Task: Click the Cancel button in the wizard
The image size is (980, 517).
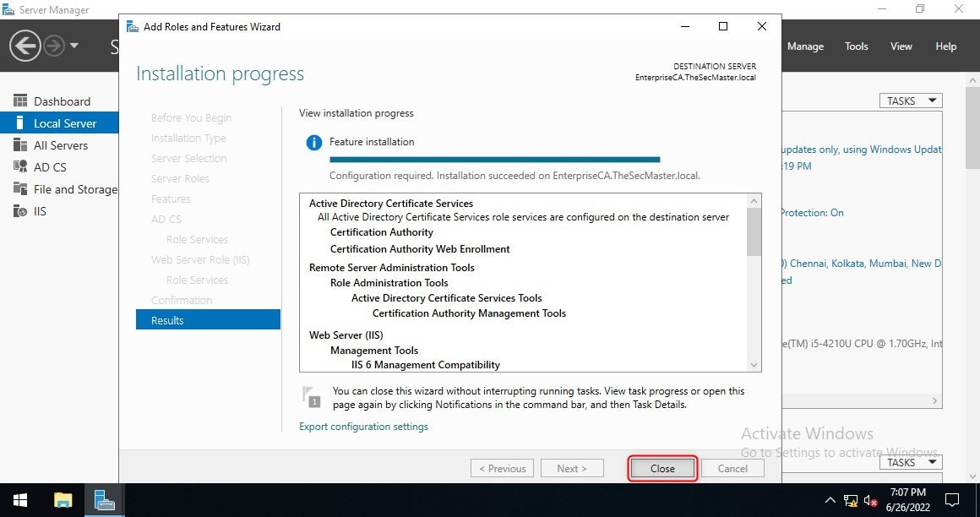Action: [x=732, y=468]
